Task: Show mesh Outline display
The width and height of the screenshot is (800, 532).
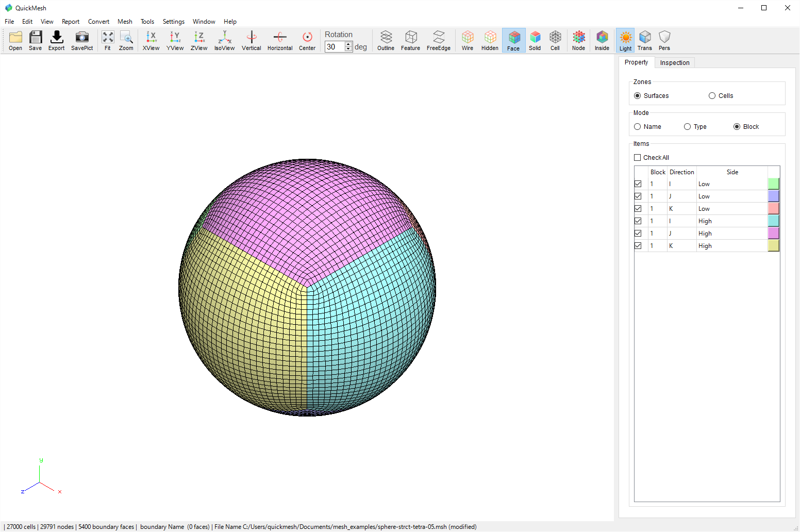Action: click(386, 40)
